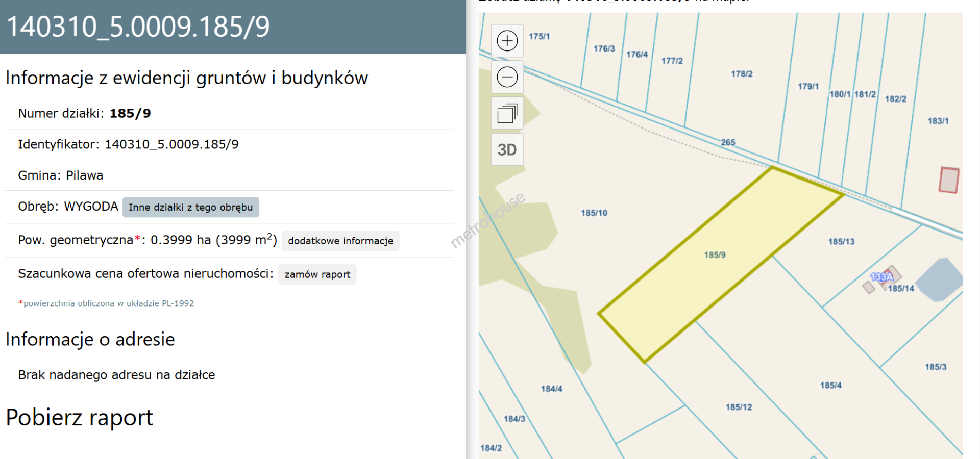Select parcel 175/1 label on map
The height and width of the screenshot is (459, 980).
pos(540,37)
